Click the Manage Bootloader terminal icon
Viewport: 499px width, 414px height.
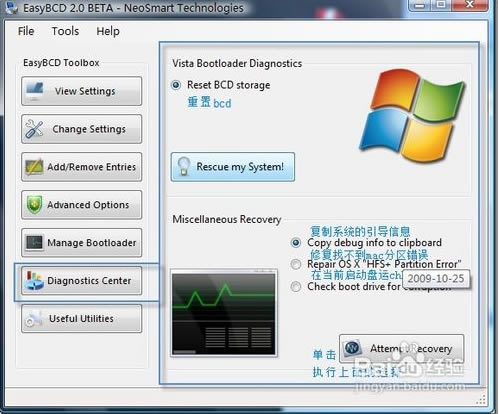click(34, 242)
